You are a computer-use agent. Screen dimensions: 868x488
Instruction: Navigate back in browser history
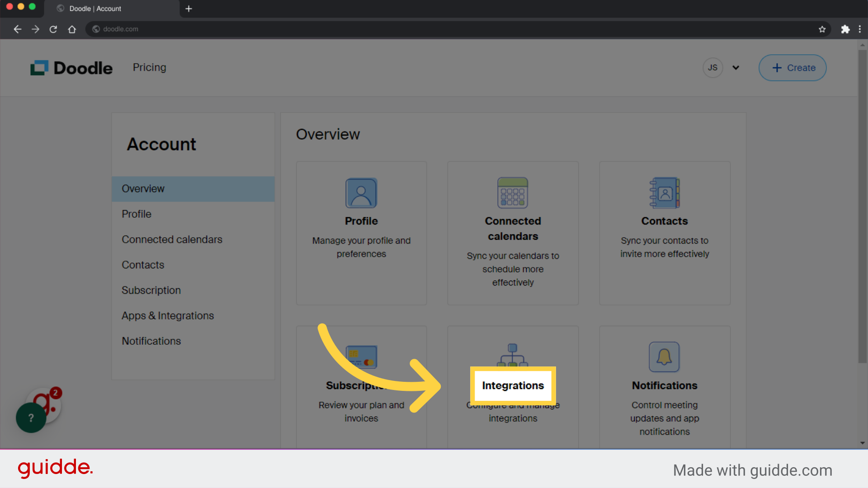pos(17,29)
